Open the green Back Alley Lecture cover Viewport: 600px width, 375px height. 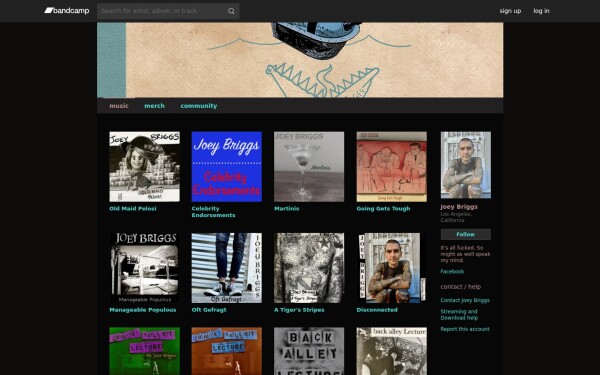click(x=144, y=351)
